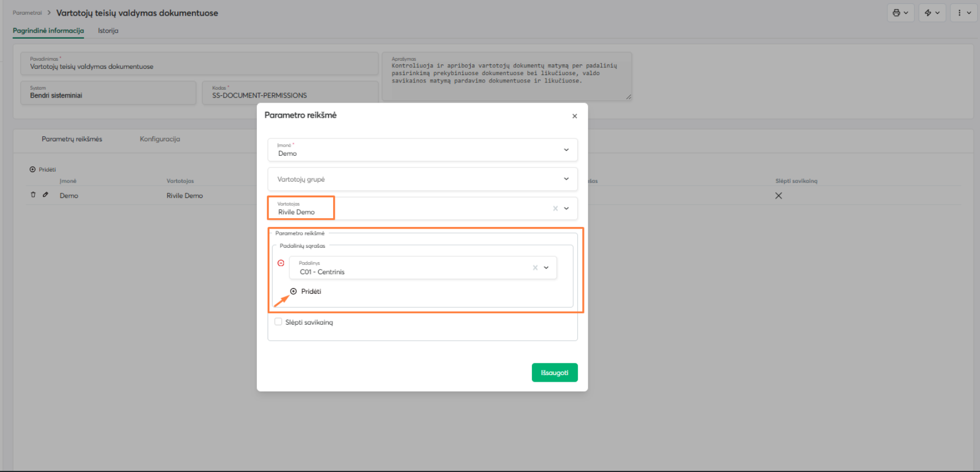Remove the C01 - Centrinis row with red minus
The width and height of the screenshot is (980, 472).
281,263
